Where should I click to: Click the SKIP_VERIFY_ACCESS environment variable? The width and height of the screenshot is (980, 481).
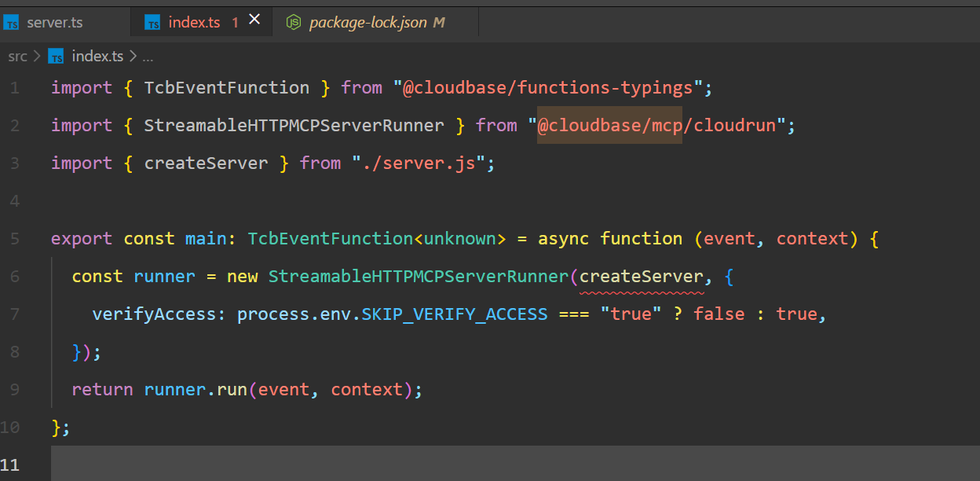(455, 314)
